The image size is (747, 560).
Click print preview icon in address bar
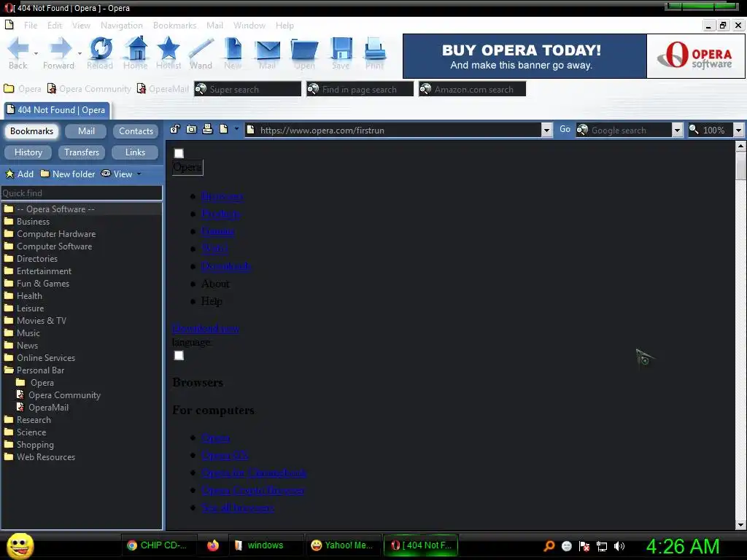click(x=208, y=129)
